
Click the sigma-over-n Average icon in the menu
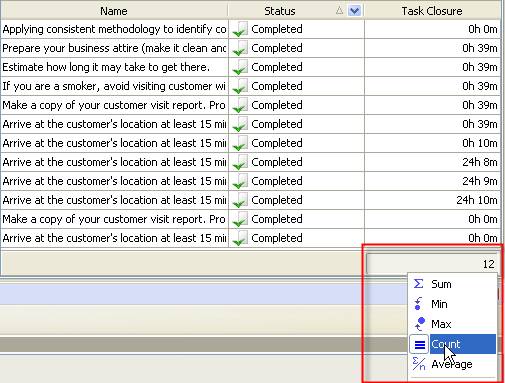[419, 364]
